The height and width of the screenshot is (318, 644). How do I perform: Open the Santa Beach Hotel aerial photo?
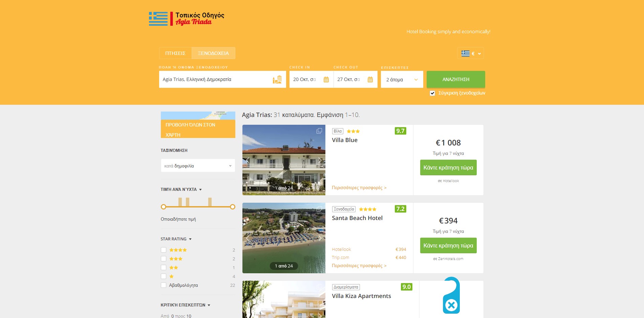click(284, 238)
